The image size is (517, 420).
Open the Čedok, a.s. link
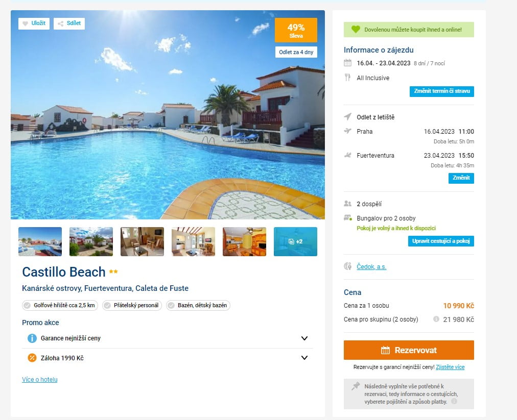pyautogui.click(x=371, y=266)
